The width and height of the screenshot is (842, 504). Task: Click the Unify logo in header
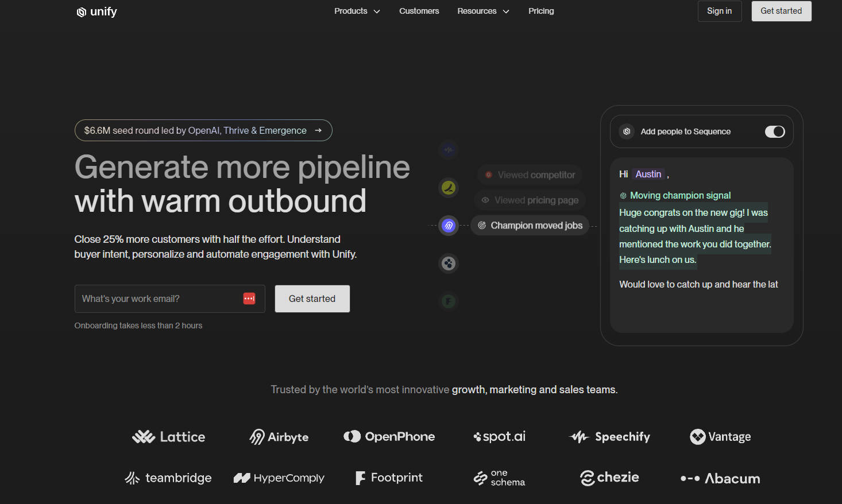pos(96,11)
